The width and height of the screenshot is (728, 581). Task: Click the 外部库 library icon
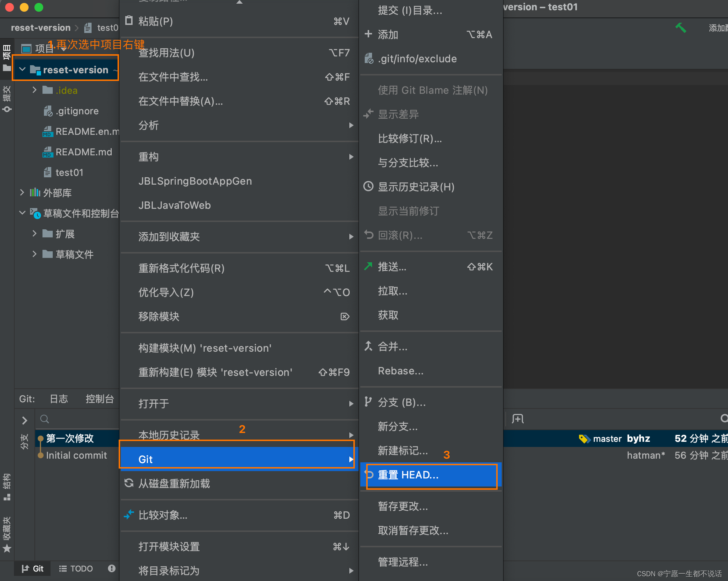click(35, 192)
